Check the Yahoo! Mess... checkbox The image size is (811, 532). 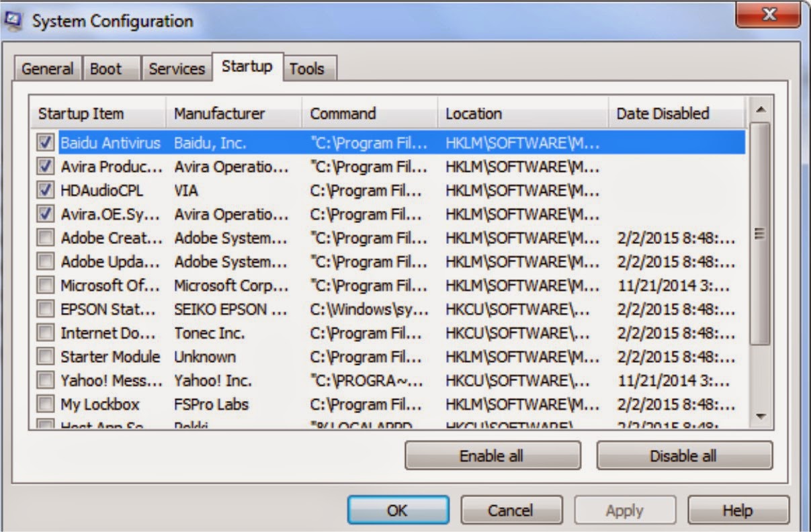46,381
